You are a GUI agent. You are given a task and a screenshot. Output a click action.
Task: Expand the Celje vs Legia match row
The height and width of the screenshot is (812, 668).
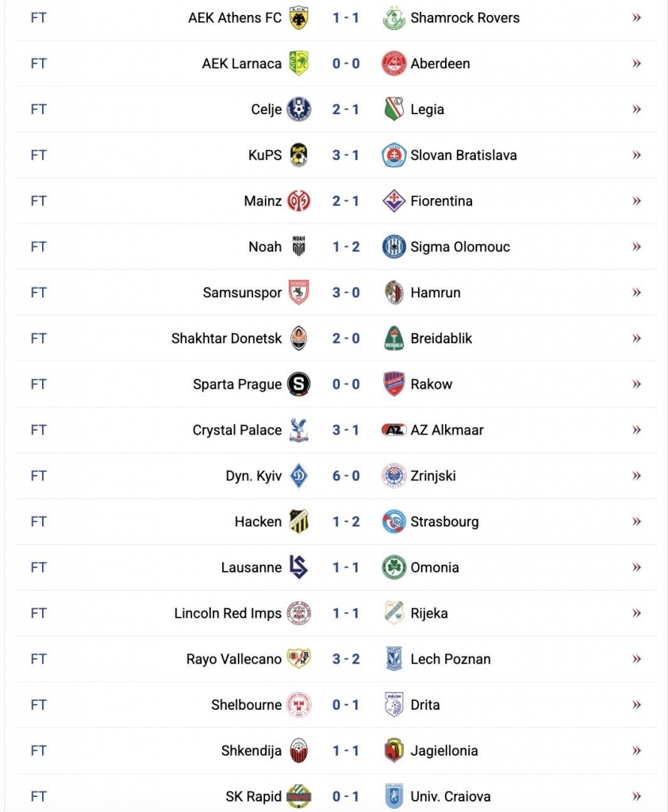coord(635,109)
